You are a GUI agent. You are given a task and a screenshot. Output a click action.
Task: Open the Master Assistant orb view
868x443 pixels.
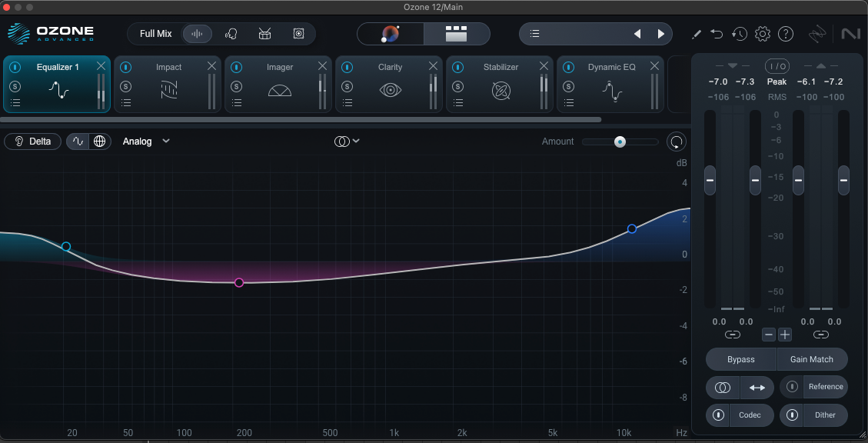click(x=391, y=34)
